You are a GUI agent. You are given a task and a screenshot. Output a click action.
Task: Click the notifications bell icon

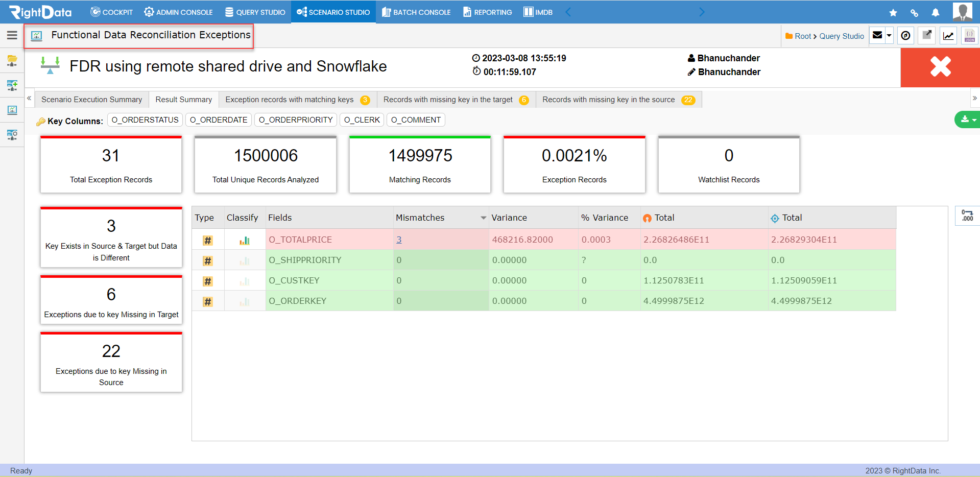[936, 13]
